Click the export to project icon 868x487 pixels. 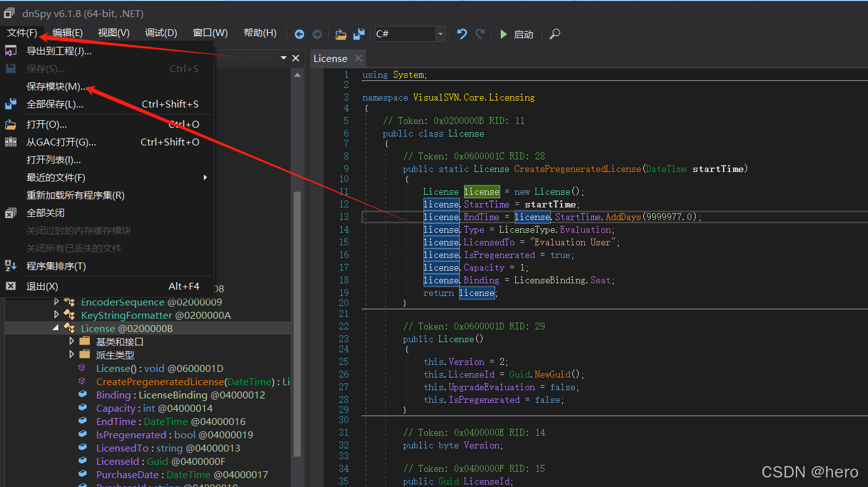(x=11, y=51)
